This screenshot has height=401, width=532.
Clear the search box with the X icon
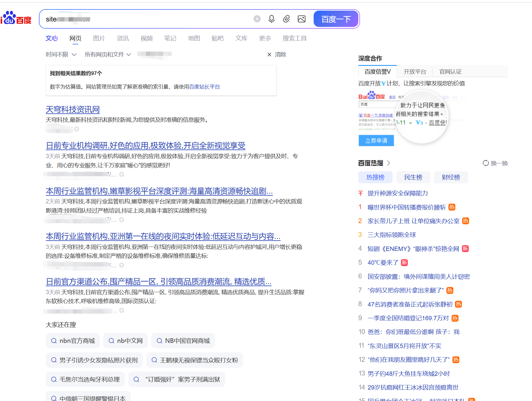click(257, 19)
